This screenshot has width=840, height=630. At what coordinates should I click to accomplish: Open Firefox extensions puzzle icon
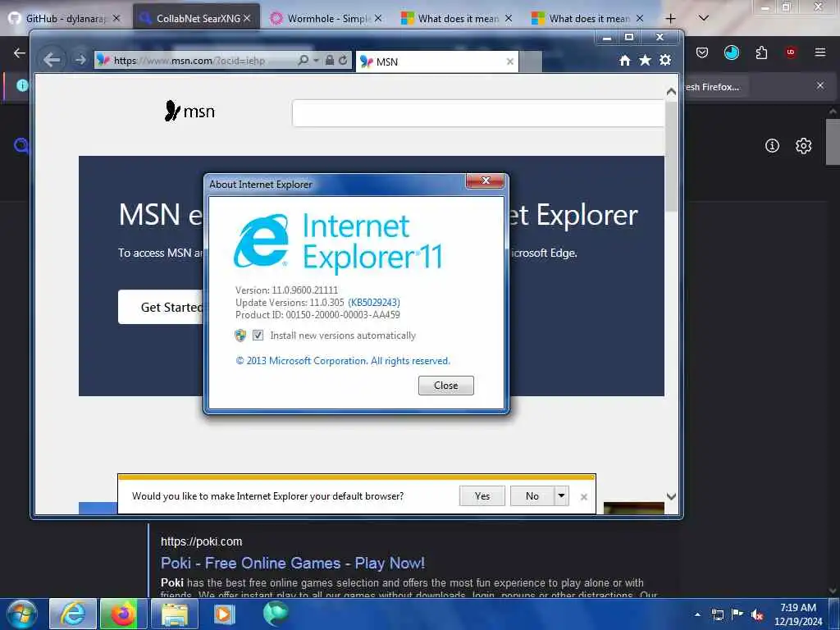pyautogui.click(x=761, y=52)
